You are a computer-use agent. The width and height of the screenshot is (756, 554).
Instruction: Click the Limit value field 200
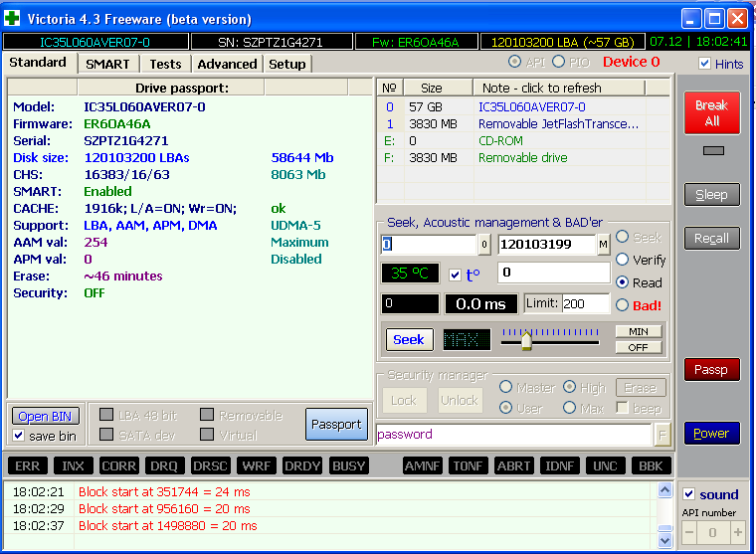(x=585, y=303)
